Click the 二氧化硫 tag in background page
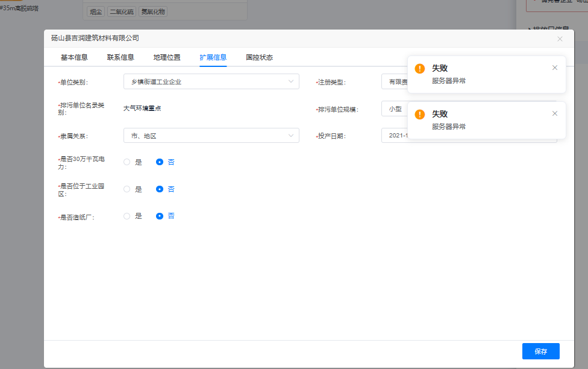The height and width of the screenshot is (369, 588). click(122, 11)
